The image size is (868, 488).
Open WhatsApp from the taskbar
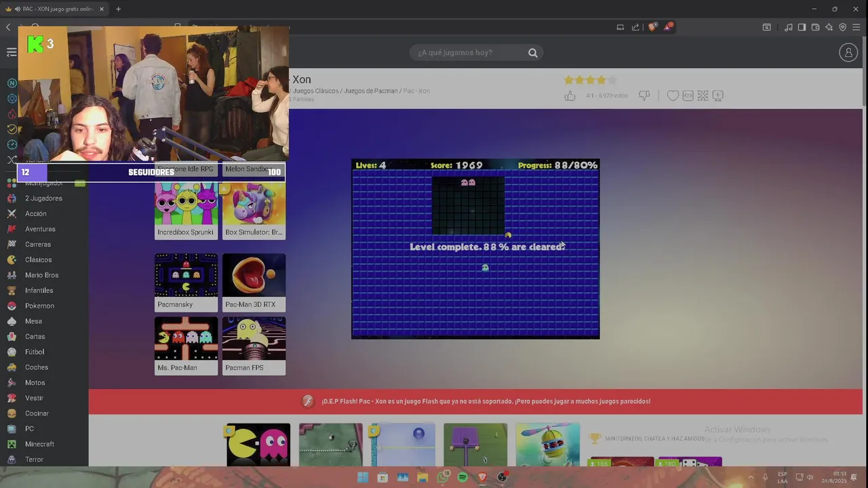(x=443, y=477)
